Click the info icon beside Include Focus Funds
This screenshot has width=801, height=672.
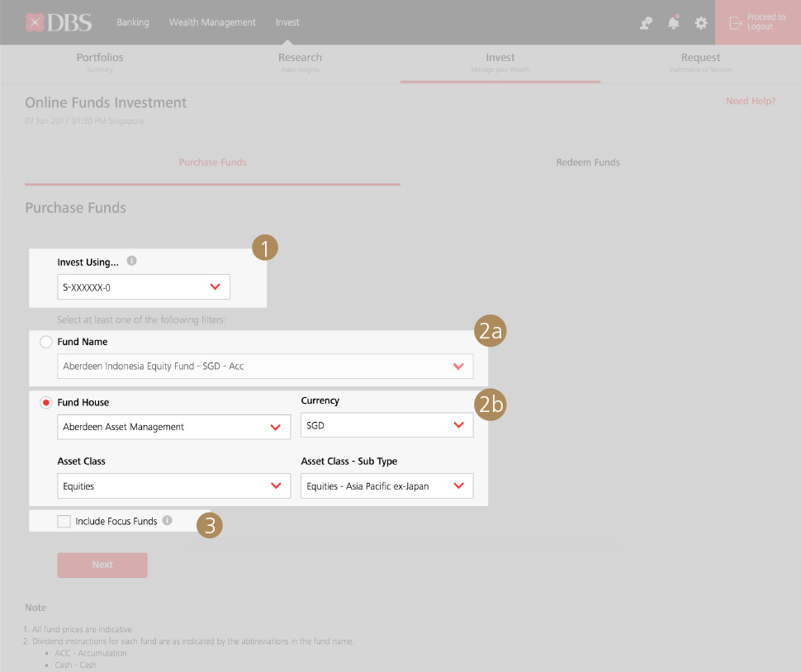click(168, 520)
